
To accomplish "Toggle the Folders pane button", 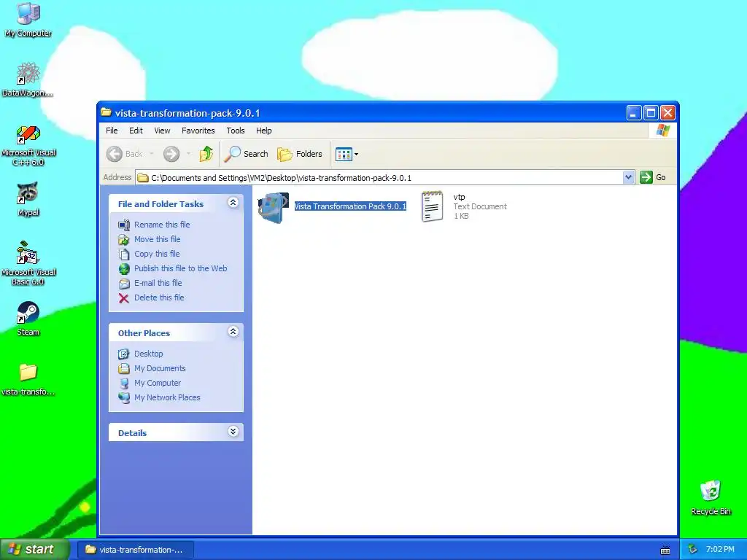I will click(300, 154).
